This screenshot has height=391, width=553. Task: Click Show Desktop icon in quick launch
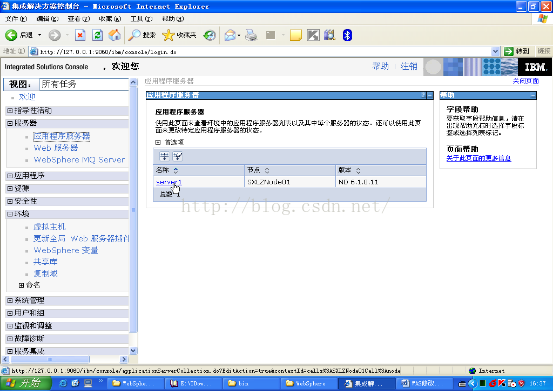(x=87, y=383)
